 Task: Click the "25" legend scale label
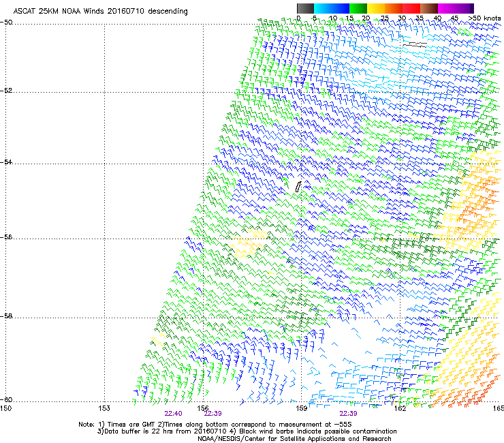tap(384, 18)
